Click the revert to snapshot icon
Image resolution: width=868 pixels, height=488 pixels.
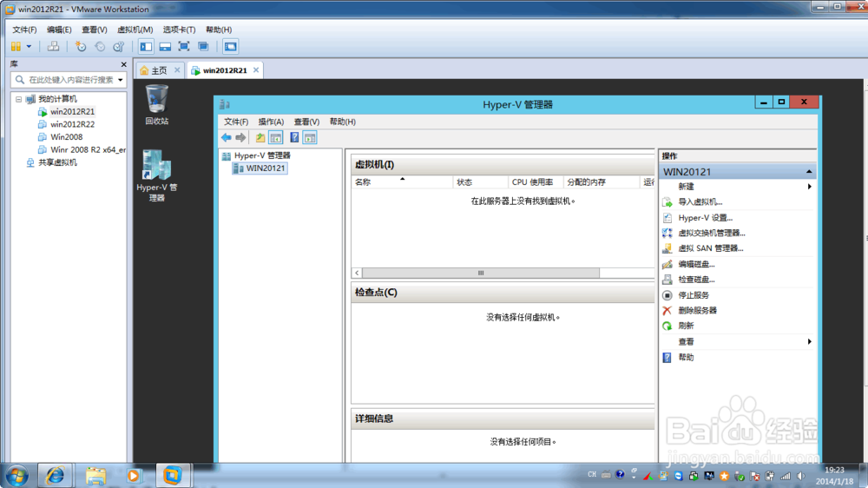click(x=100, y=47)
